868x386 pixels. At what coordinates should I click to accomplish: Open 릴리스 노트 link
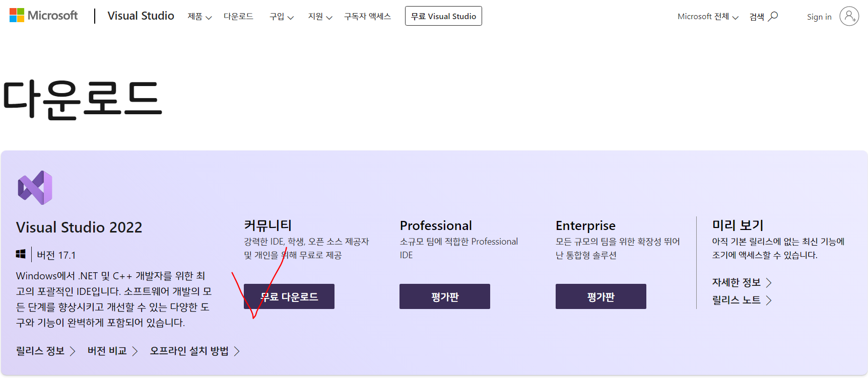click(x=736, y=300)
